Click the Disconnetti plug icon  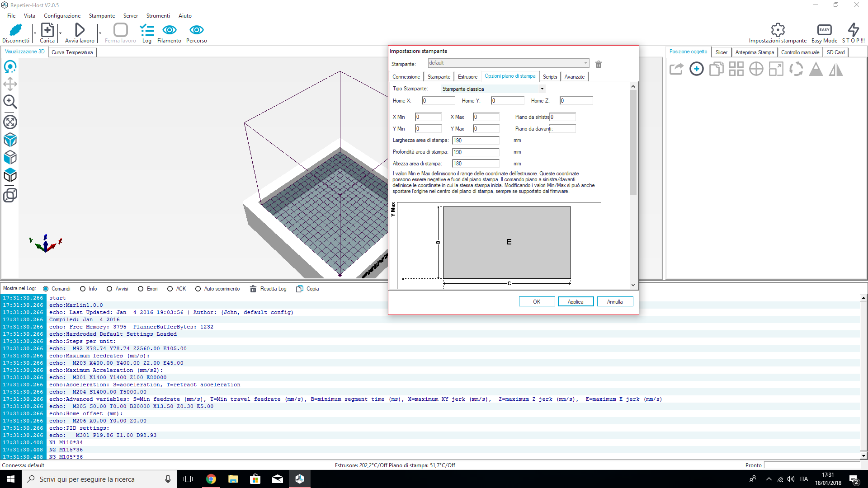click(x=15, y=30)
